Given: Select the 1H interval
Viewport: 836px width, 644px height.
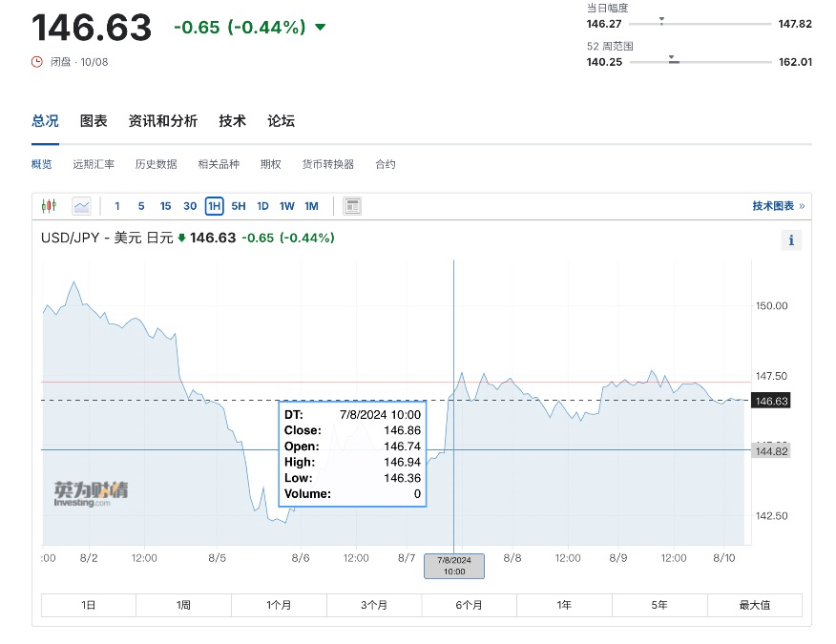Looking at the screenshot, I should [215, 206].
